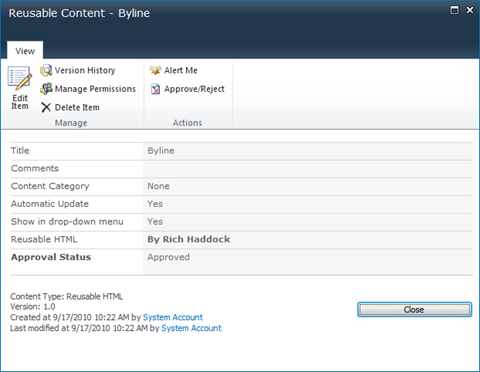Open System Account link after Last modified
The image size is (480, 372).
coord(191,328)
